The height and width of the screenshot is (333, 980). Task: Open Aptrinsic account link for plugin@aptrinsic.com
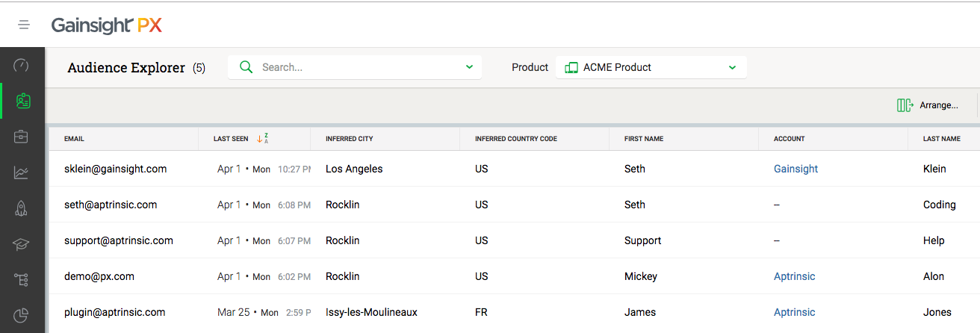[794, 312]
